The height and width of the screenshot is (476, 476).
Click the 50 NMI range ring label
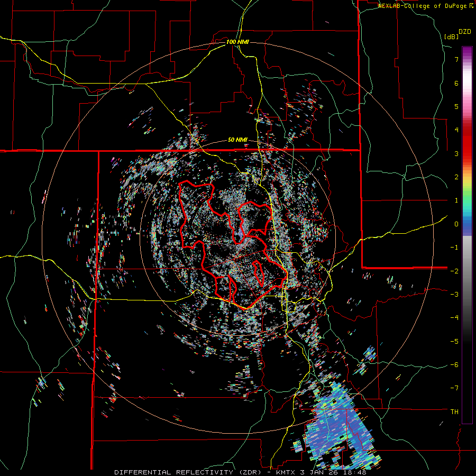[237, 140]
